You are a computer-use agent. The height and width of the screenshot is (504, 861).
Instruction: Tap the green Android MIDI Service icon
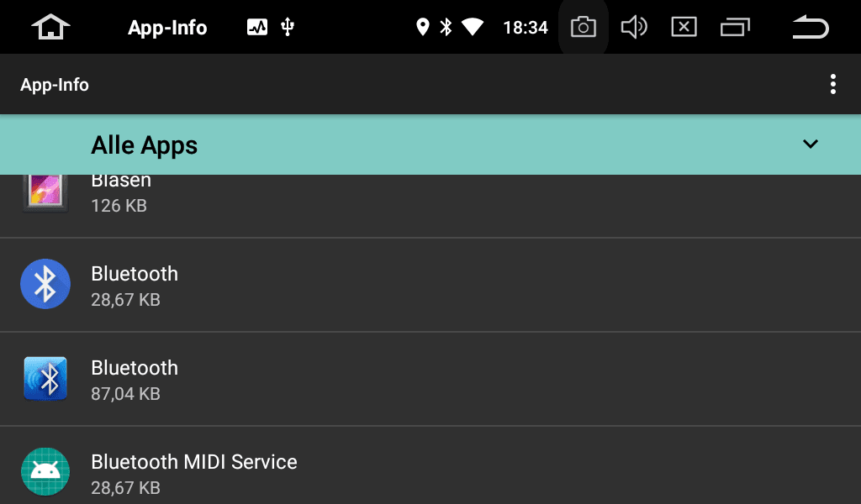point(45,471)
